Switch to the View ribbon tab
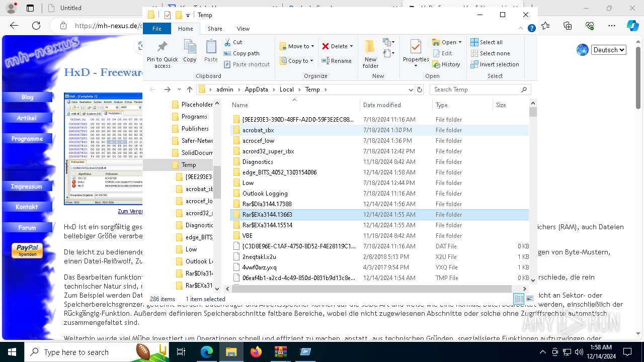The image size is (644, 362). point(243,29)
